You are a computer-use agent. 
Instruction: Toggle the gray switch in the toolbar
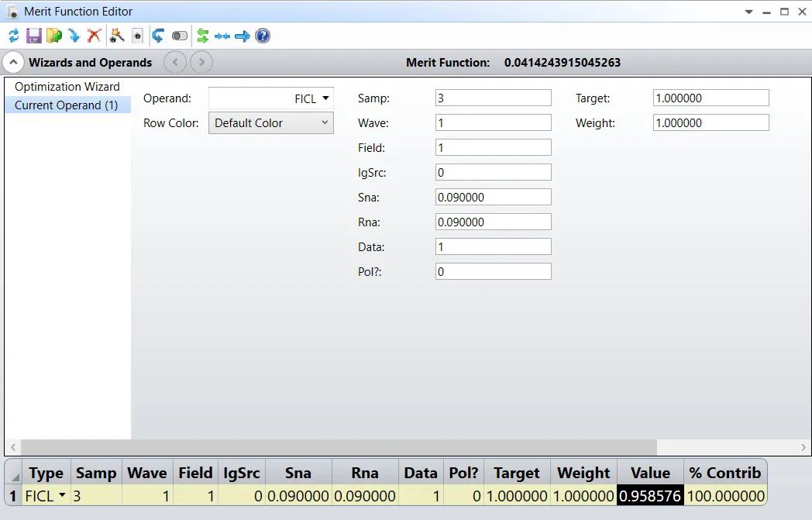(x=180, y=36)
